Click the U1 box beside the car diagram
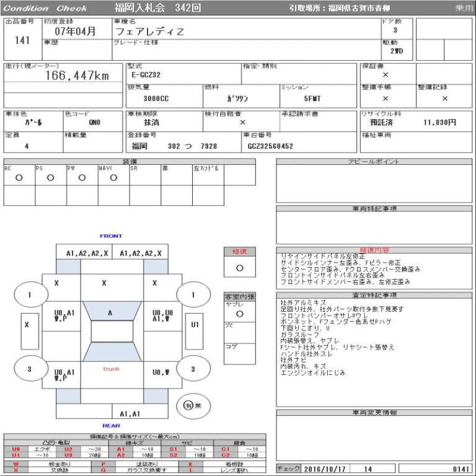 [195, 324]
